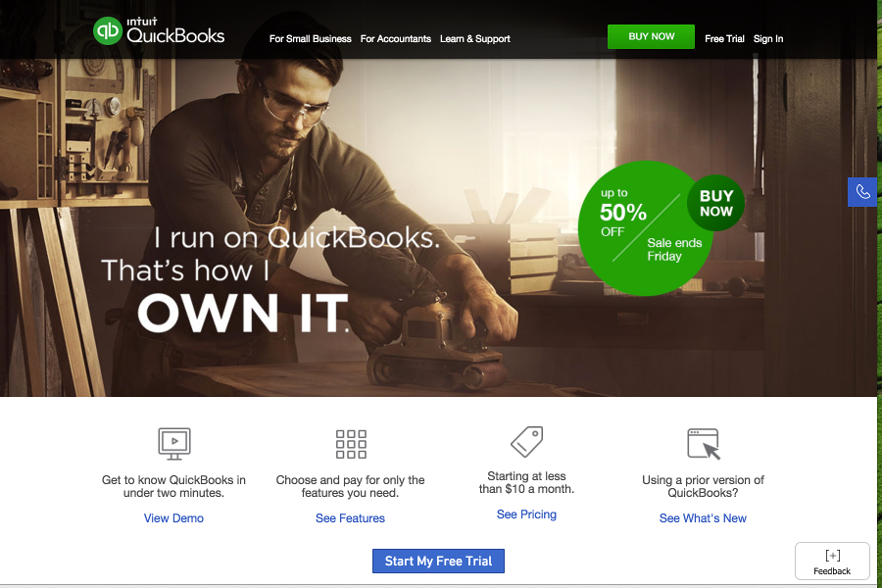
Task: Click the pricing tag icon
Action: [527, 442]
